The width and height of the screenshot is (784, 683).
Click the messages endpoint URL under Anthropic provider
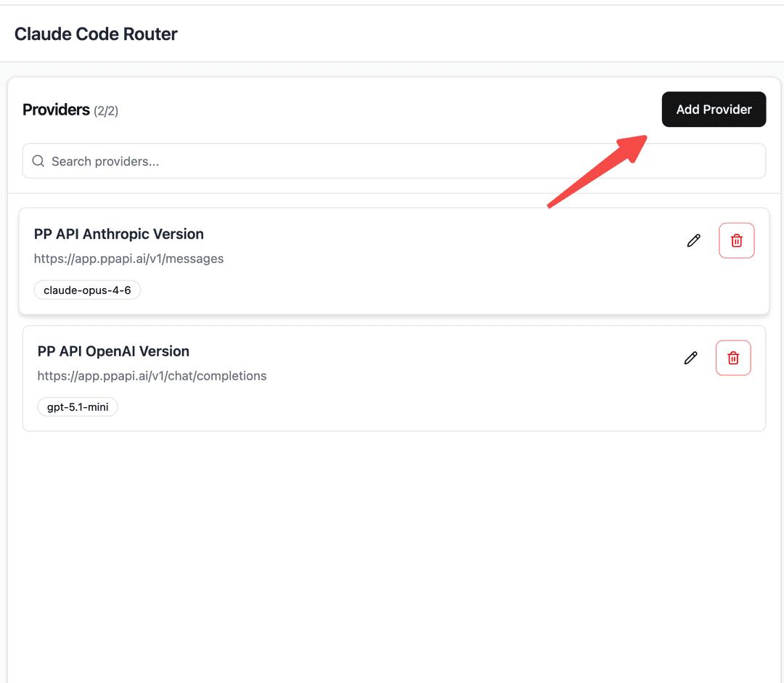pos(128,258)
